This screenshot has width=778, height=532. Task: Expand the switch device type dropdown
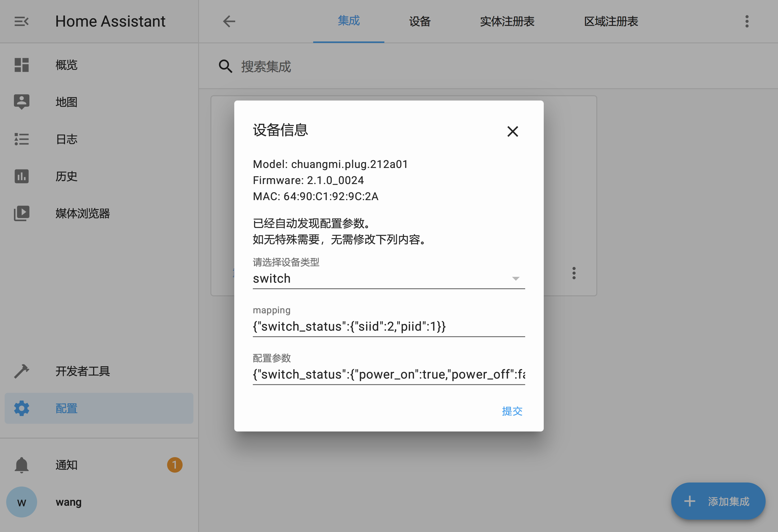515,278
